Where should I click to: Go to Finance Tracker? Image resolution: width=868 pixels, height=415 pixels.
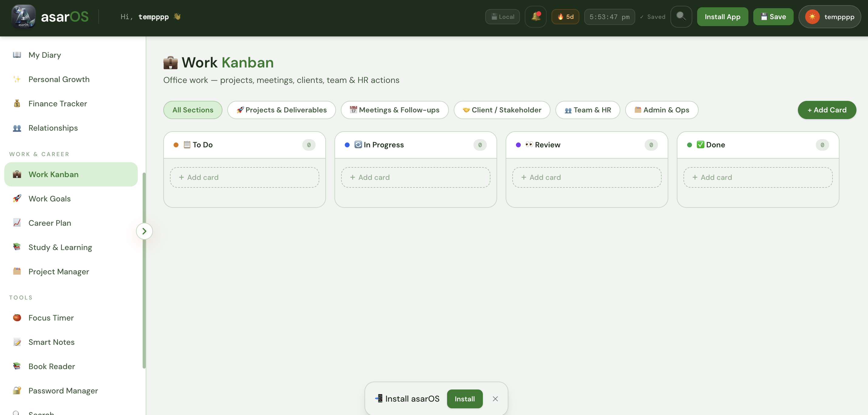pos(71,104)
